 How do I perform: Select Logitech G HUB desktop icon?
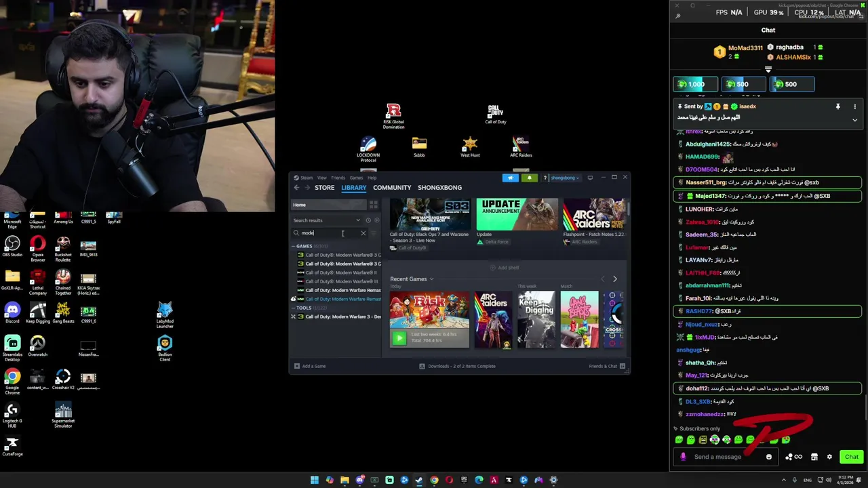click(12, 415)
